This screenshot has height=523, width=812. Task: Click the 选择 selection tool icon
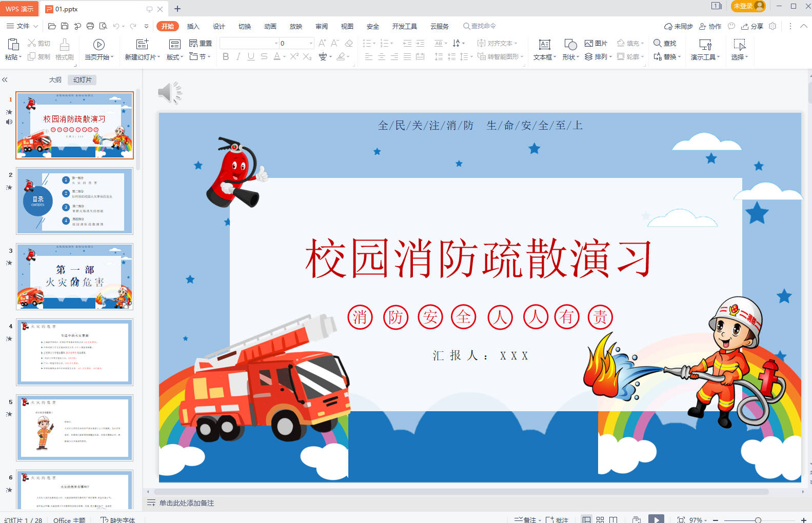pos(739,45)
